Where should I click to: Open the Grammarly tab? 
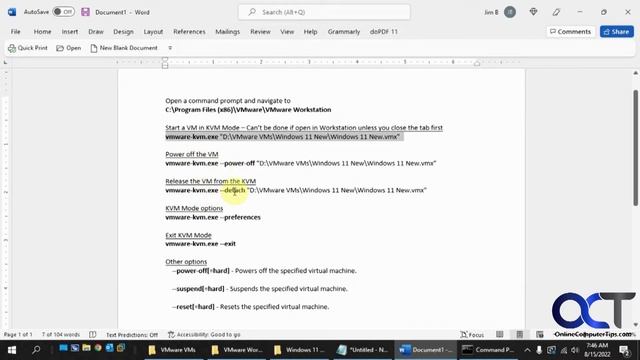[x=344, y=31]
